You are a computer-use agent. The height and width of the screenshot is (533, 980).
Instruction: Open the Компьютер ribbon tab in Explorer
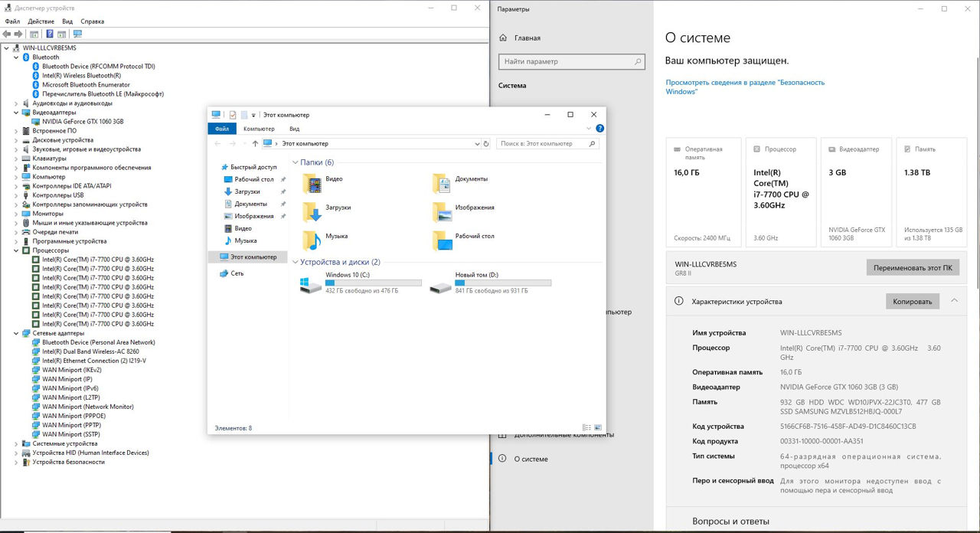point(259,129)
